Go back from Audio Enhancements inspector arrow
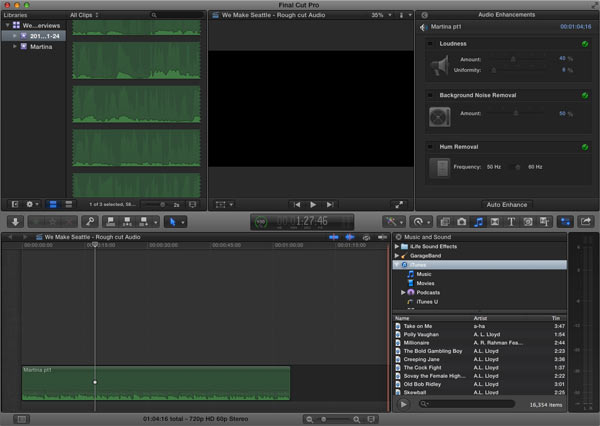This screenshot has width=600, height=426. click(x=424, y=15)
